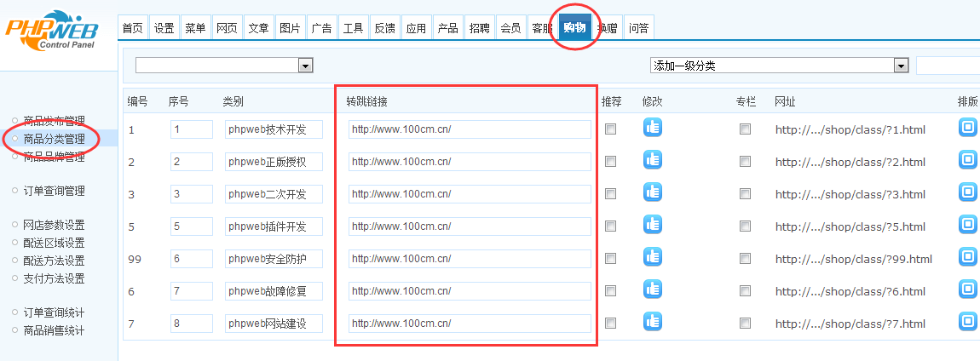Go to the 会员 tab
This screenshot has width=980, height=361.
511,28
